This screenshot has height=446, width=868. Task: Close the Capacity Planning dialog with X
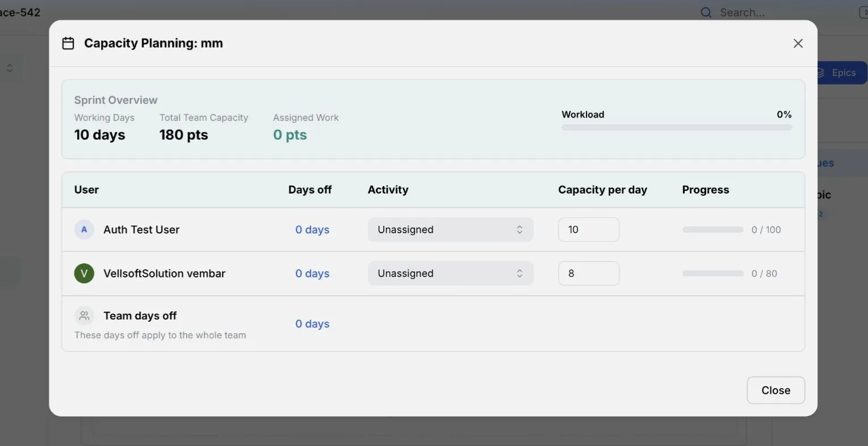pyautogui.click(x=798, y=43)
